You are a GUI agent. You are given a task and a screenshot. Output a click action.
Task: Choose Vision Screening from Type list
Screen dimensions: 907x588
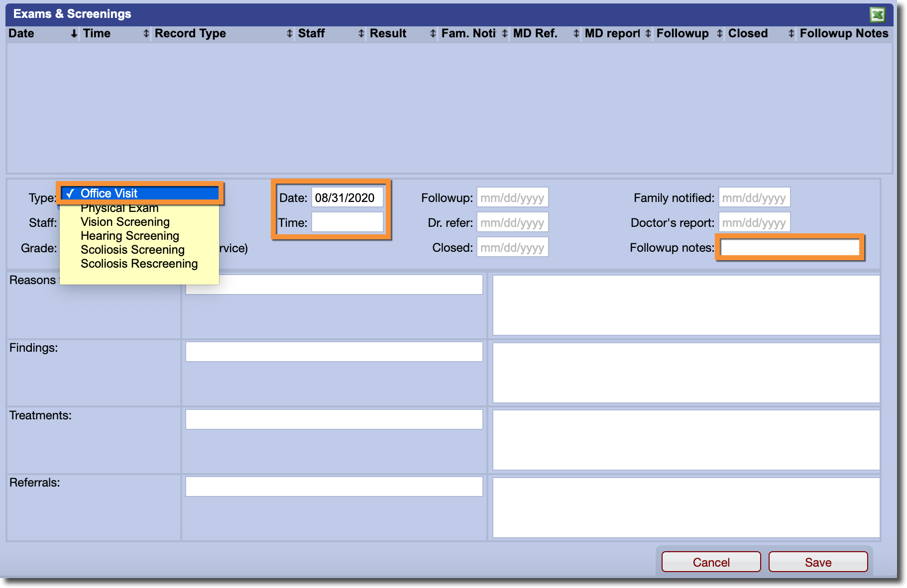125,222
